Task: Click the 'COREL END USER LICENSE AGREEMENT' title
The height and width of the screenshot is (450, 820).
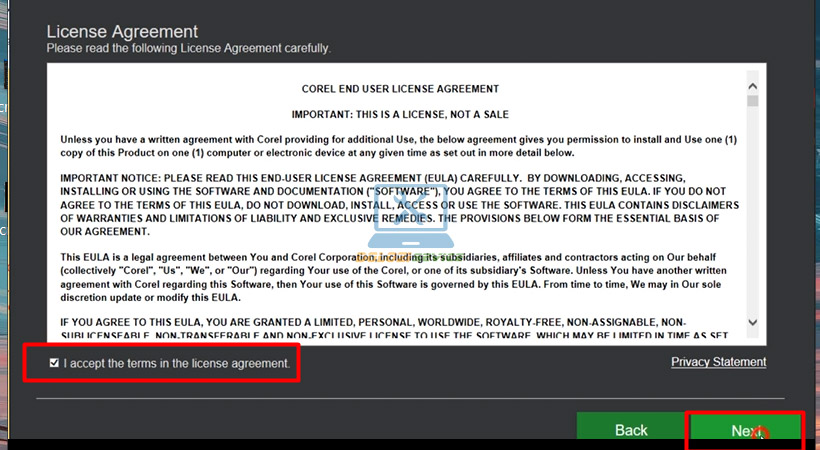Action: 400,89
